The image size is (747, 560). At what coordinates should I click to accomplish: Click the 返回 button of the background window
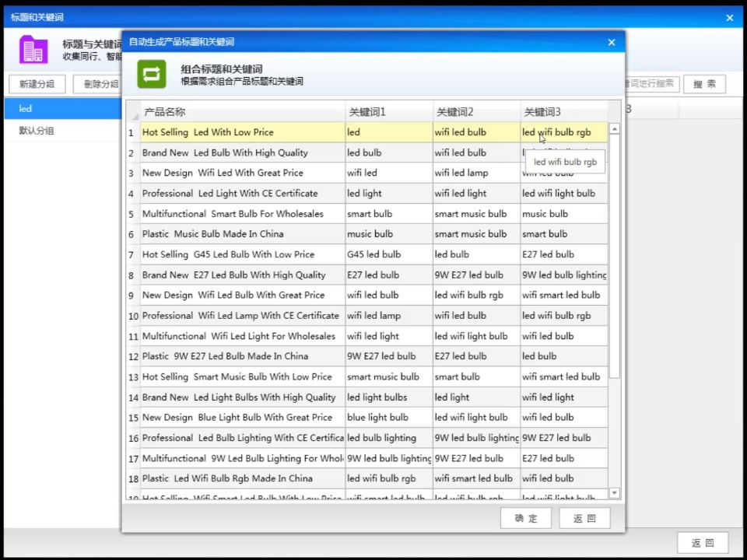[703, 543]
